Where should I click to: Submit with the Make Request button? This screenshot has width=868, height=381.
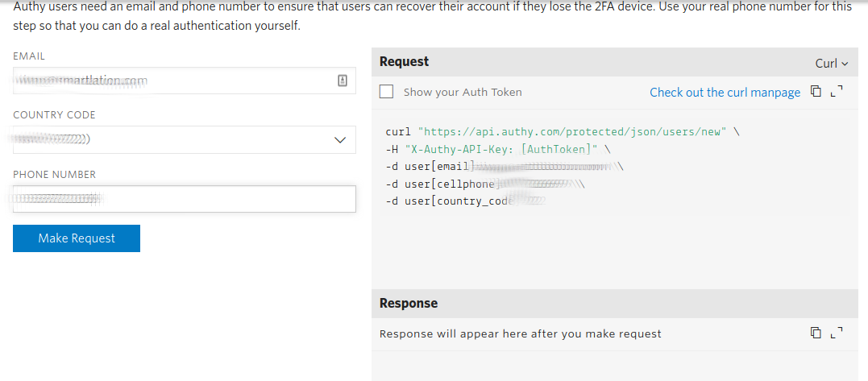point(77,238)
